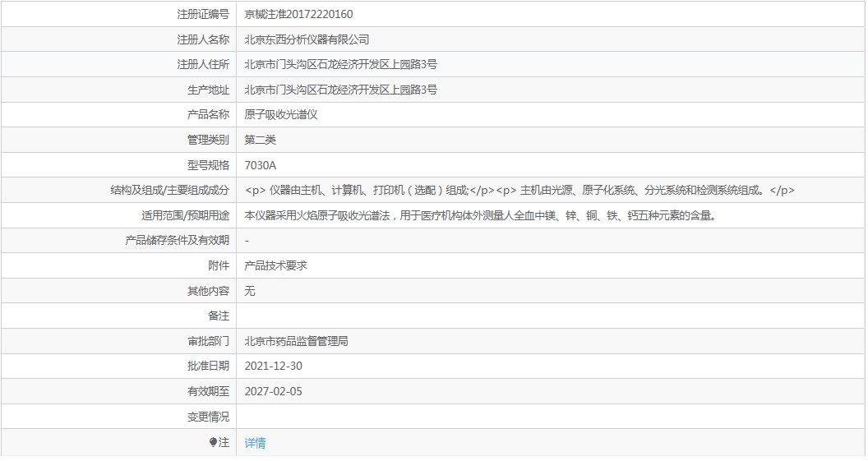The height and width of the screenshot is (461, 868).
Task: Select attachment value 产品技术要求
Action: (x=275, y=266)
